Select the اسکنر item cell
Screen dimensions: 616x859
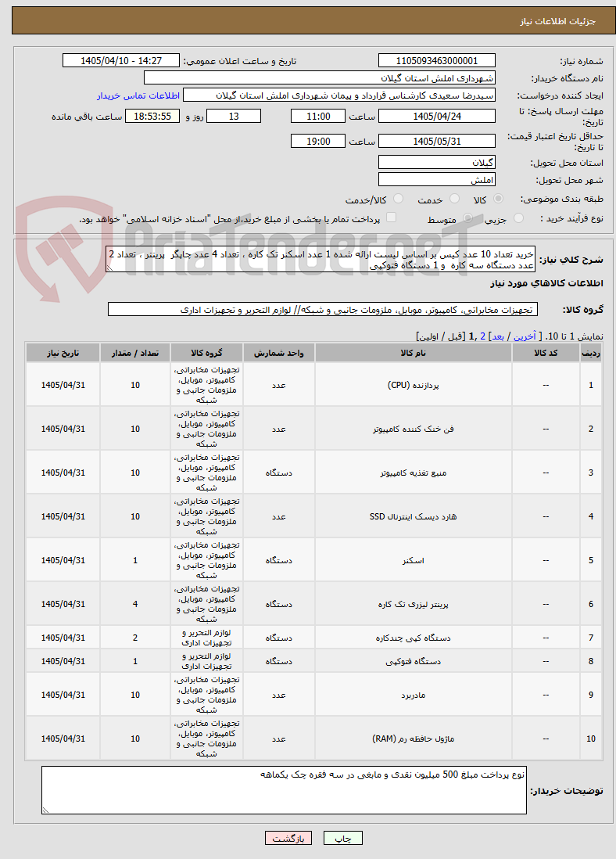click(x=414, y=560)
